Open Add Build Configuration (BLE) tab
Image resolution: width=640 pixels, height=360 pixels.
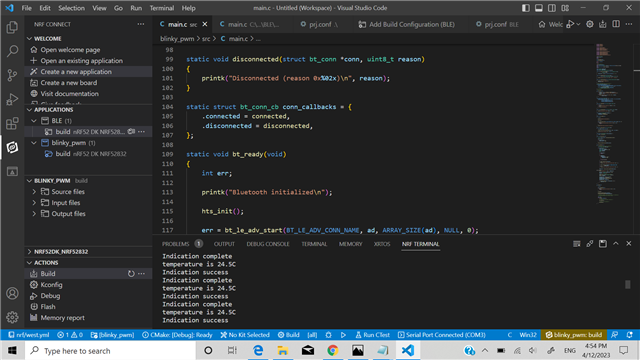pyautogui.click(x=407, y=24)
